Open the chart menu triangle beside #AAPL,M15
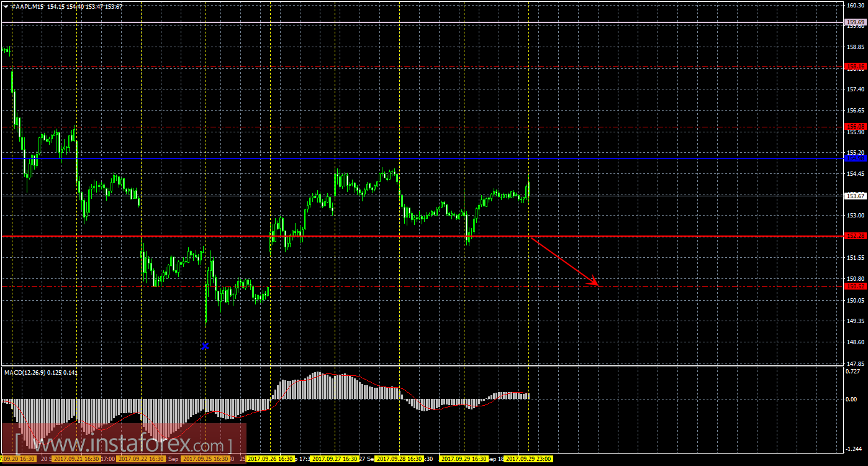The height and width of the screenshot is (466, 868). [6, 6]
